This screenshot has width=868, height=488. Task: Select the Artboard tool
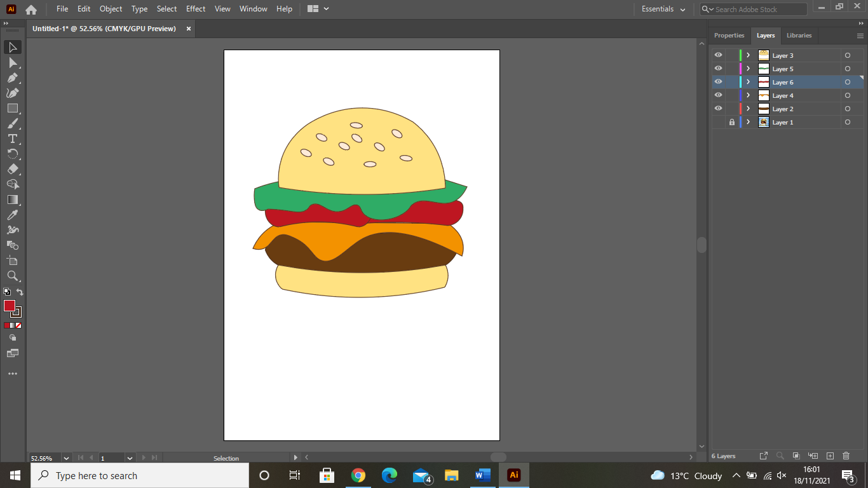pyautogui.click(x=12, y=261)
